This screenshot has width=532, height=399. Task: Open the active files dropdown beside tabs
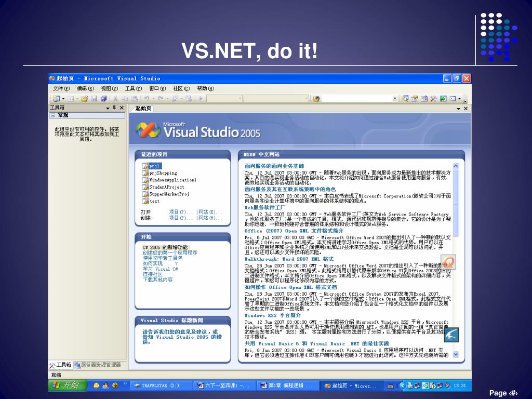pos(458,109)
